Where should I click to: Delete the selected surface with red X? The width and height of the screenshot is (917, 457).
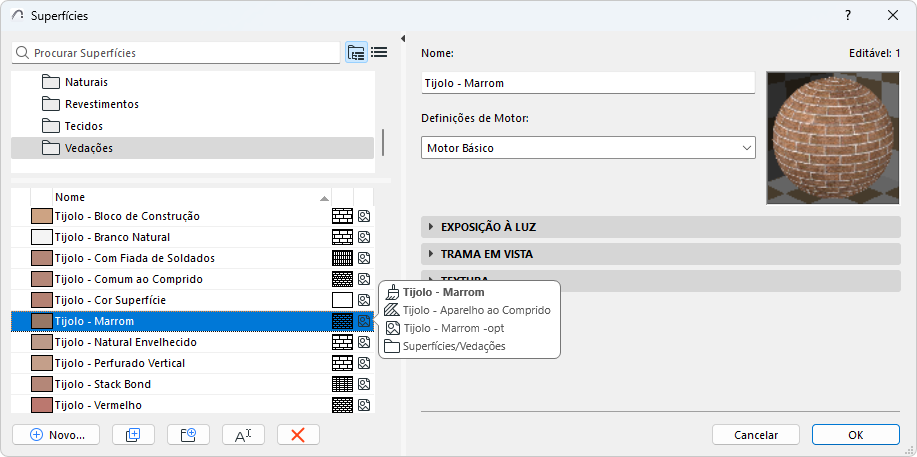[298, 435]
